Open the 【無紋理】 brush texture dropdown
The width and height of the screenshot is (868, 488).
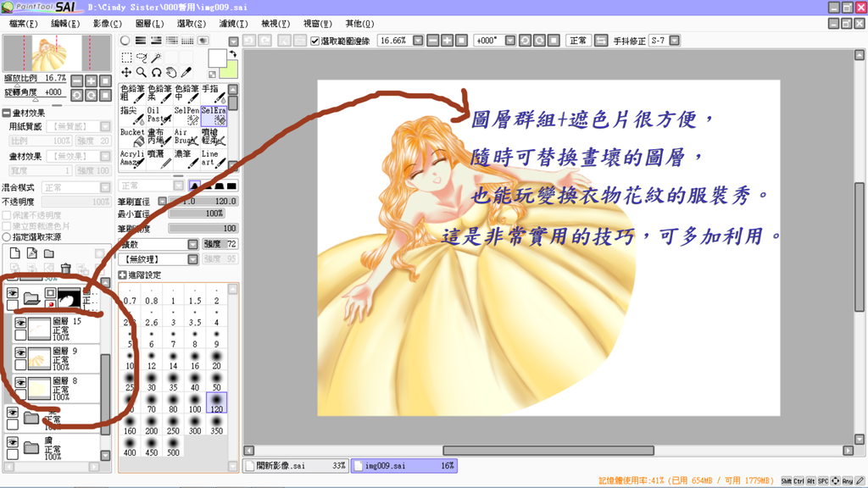192,259
